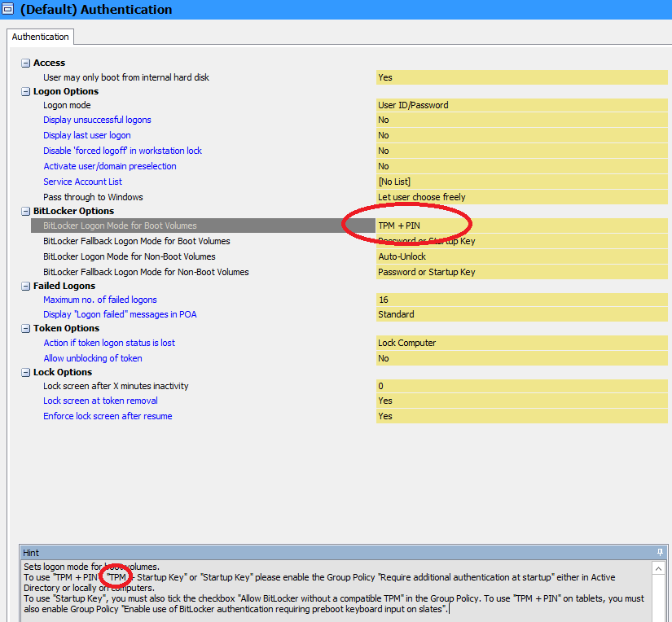Select the Logon mode row label

(67, 105)
